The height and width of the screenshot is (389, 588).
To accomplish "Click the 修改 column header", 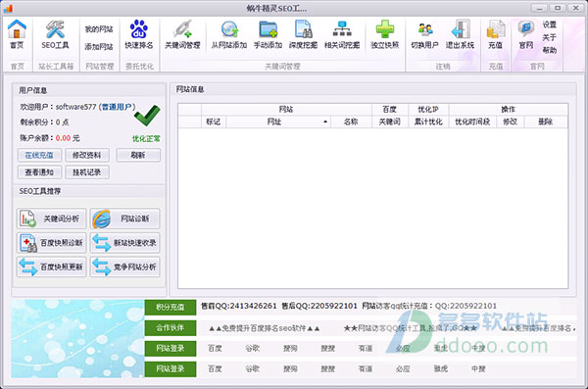I will pos(510,122).
